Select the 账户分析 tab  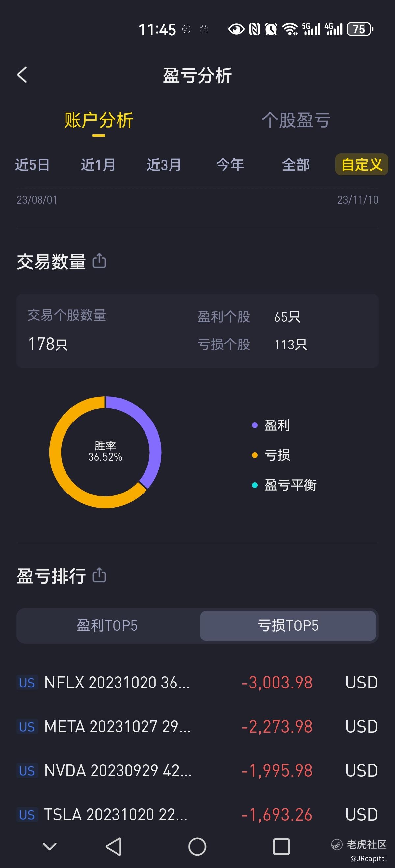(98, 120)
